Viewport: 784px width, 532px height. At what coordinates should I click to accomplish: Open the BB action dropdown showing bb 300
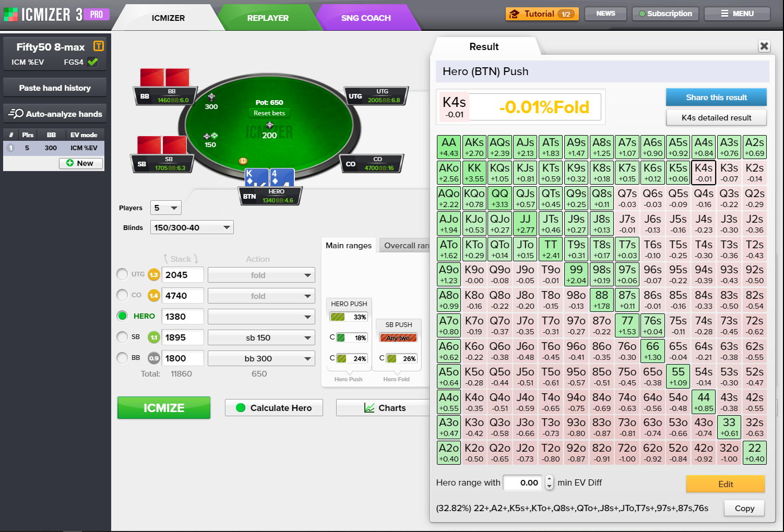[x=262, y=358]
